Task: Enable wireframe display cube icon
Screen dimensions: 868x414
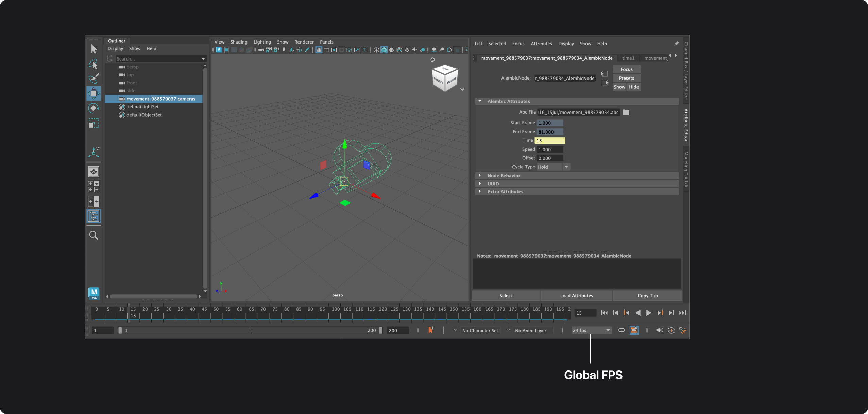Action: coord(376,50)
